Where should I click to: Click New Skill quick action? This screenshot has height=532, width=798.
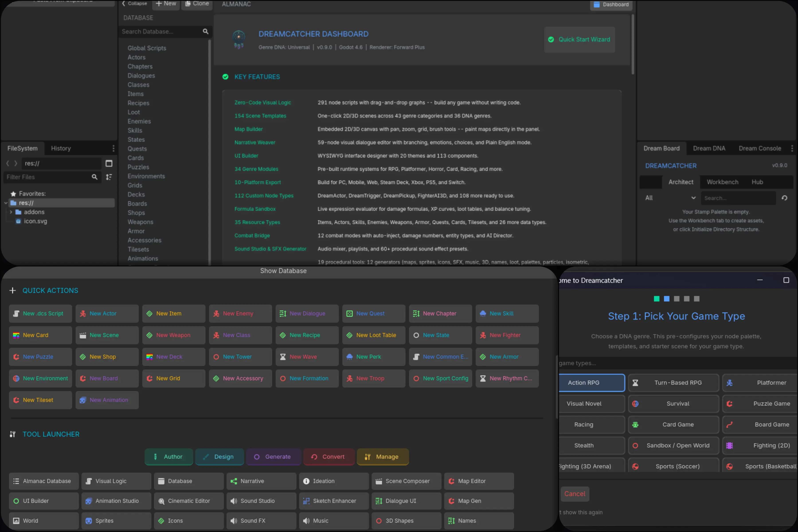[x=507, y=313]
